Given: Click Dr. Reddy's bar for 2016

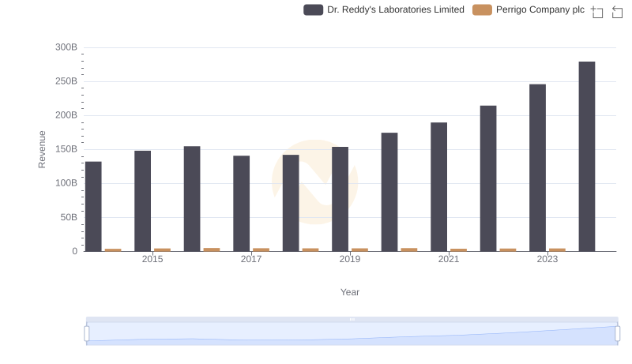Looking at the screenshot, I should 192,199.
